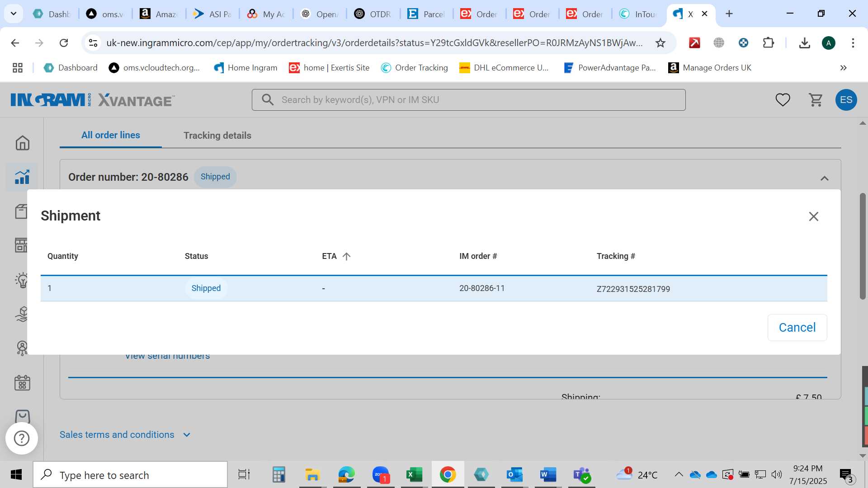The height and width of the screenshot is (488, 868).
Task: Click the Tracking # column header
Action: point(616,256)
